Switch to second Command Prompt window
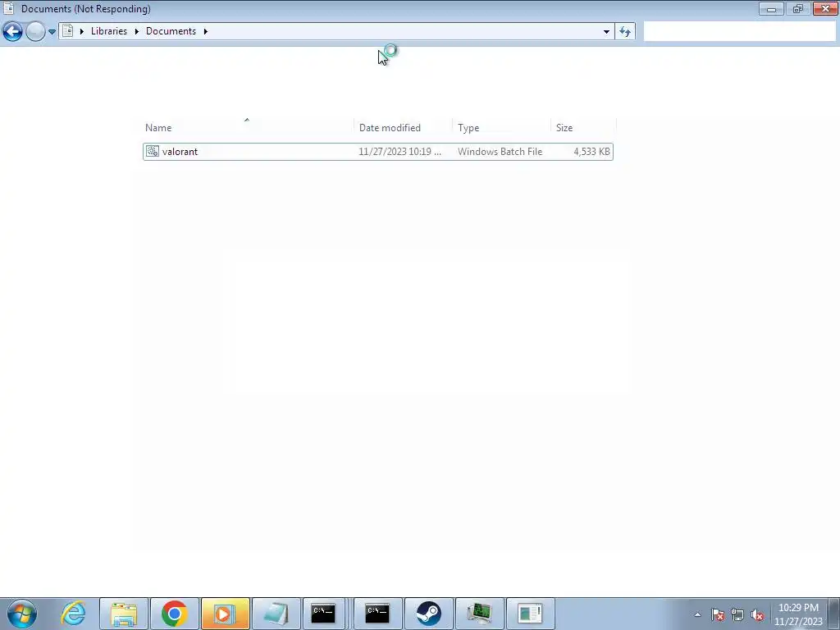Viewport: 840px width, 630px height. coord(377,614)
